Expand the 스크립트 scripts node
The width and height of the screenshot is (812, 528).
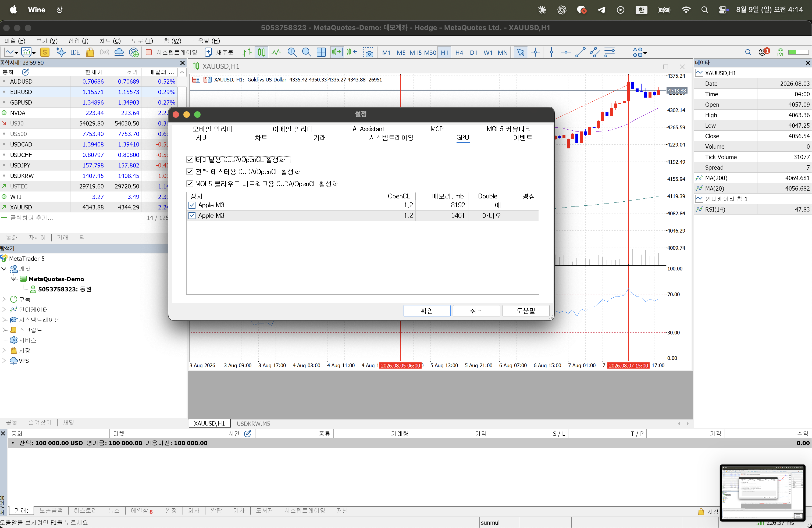(x=4, y=330)
